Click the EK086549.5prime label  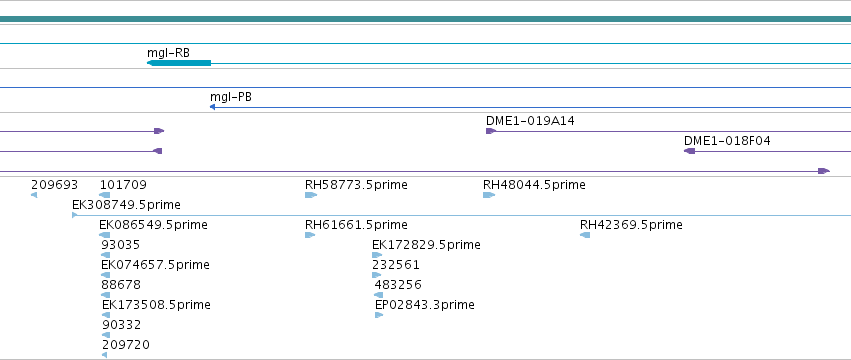point(153,225)
